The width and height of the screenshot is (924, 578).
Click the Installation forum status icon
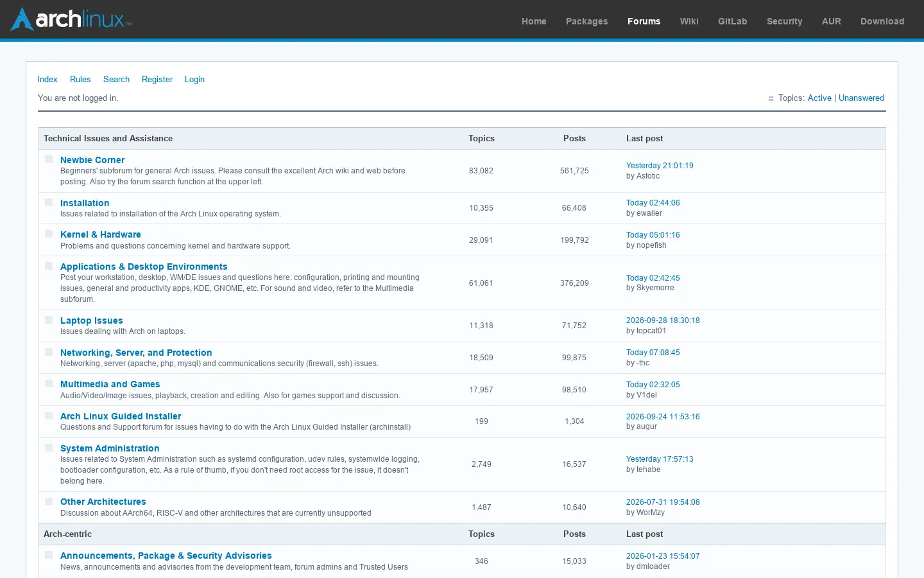49,202
